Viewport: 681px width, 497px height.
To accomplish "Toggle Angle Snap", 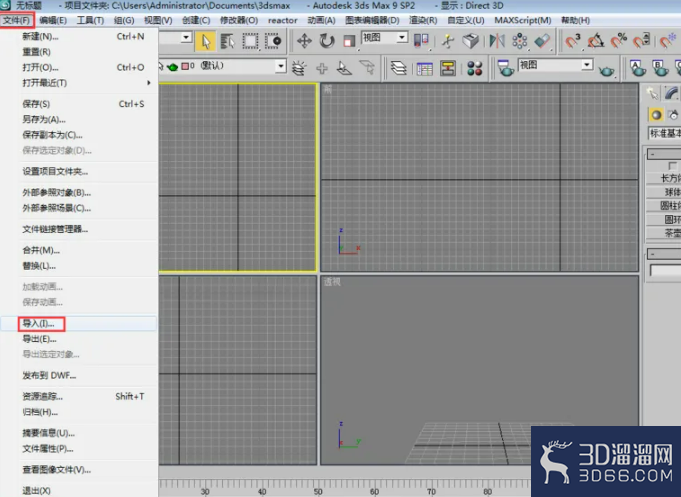I will click(595, 41).
